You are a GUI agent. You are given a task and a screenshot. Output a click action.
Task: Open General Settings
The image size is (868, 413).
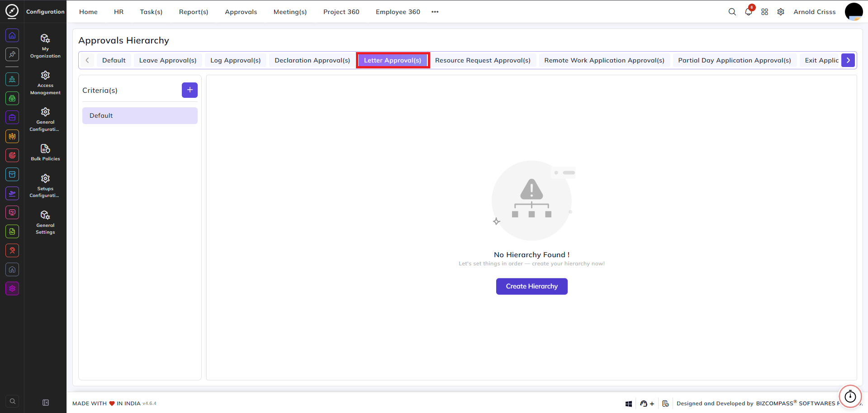[45, 222]
